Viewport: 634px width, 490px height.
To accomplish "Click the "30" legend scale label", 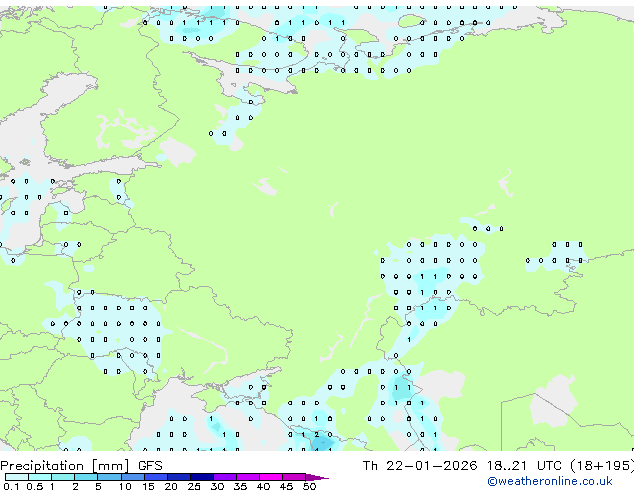I will coord(217,486).
